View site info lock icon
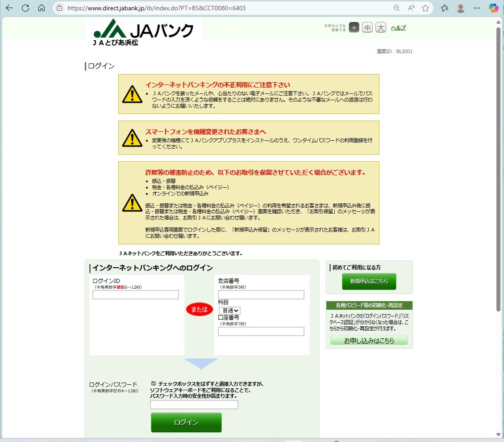504x442 pixels. [59, 8]
